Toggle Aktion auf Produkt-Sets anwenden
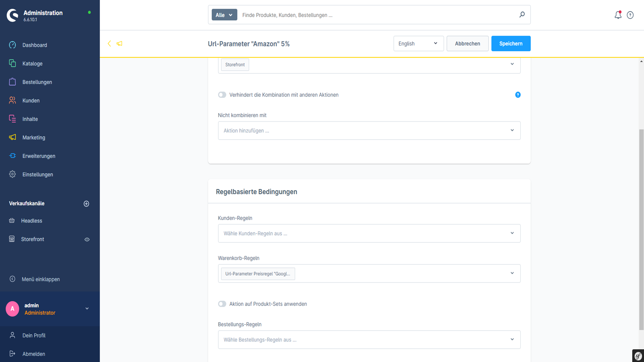 [x=222, y=304]
